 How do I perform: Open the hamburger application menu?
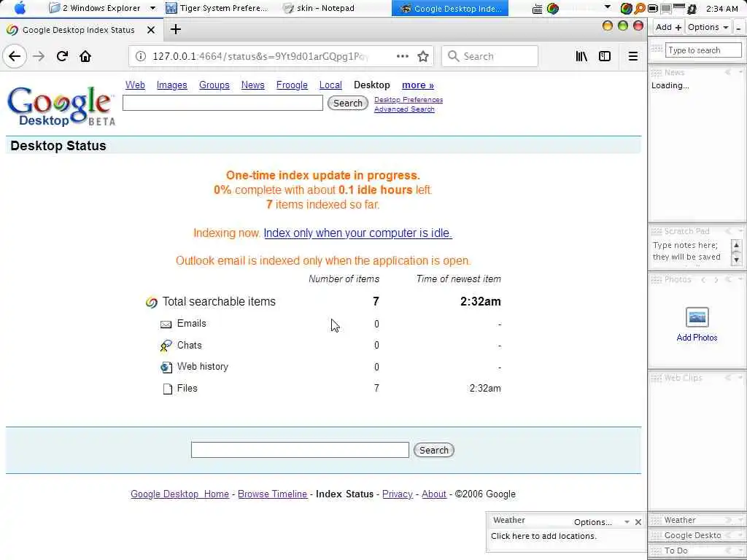pos(632,56)
